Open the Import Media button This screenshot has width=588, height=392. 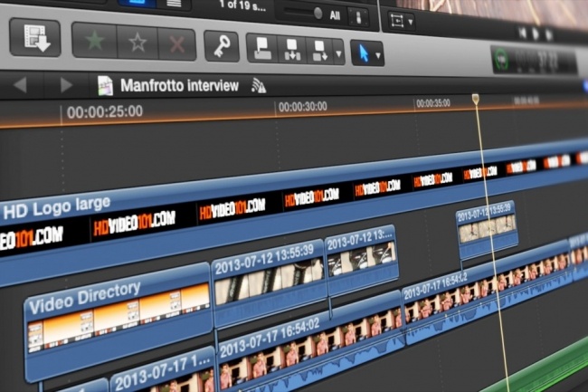pyautogui.click(x=35, y=37)
